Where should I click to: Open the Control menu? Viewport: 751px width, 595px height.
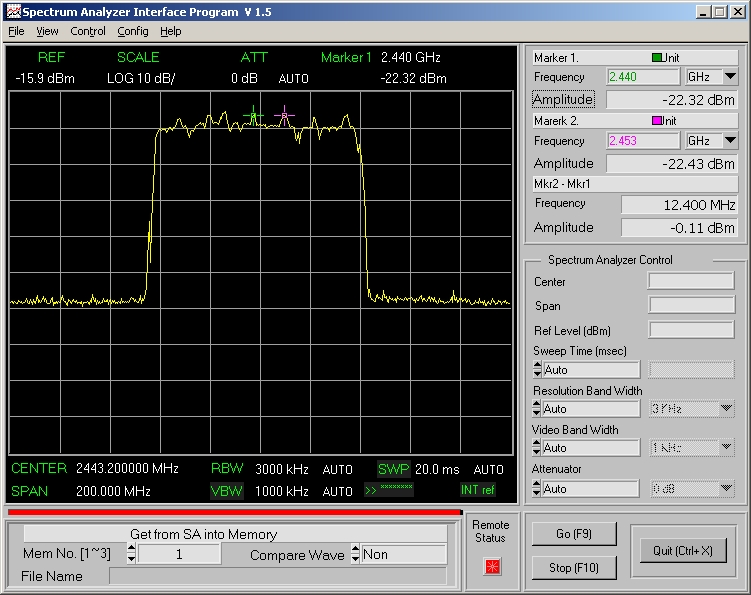click(x=88, y=31)
